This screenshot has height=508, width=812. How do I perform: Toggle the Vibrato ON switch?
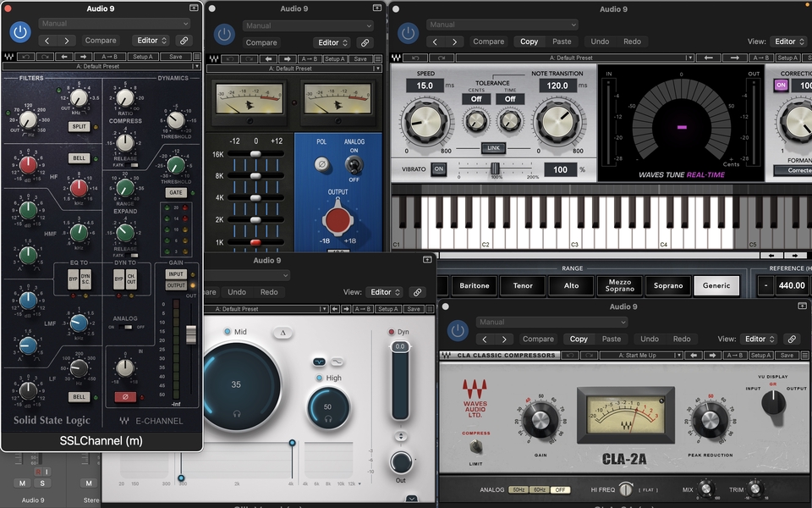click(x=439, y=169)
